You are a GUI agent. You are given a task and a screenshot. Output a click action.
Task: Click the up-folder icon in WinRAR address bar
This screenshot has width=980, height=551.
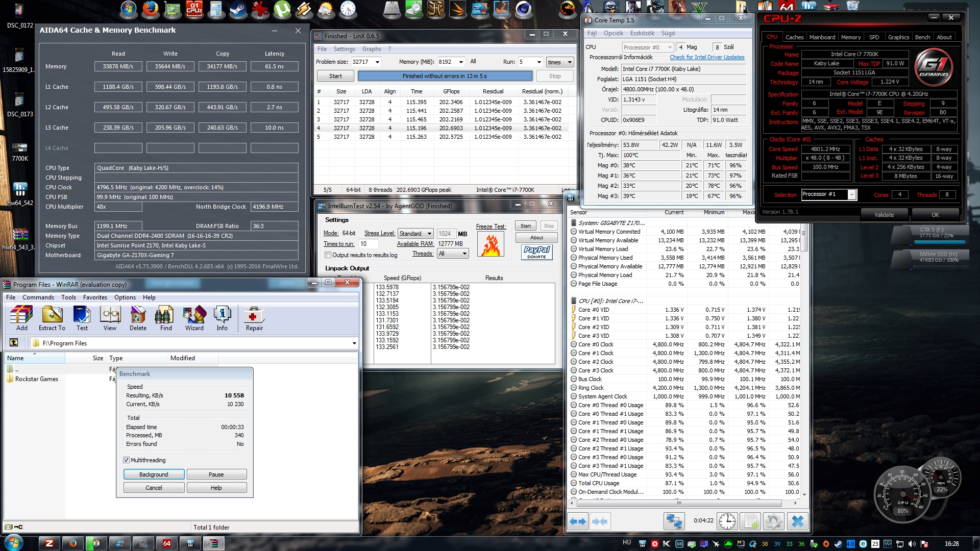(x=14, y=343)
